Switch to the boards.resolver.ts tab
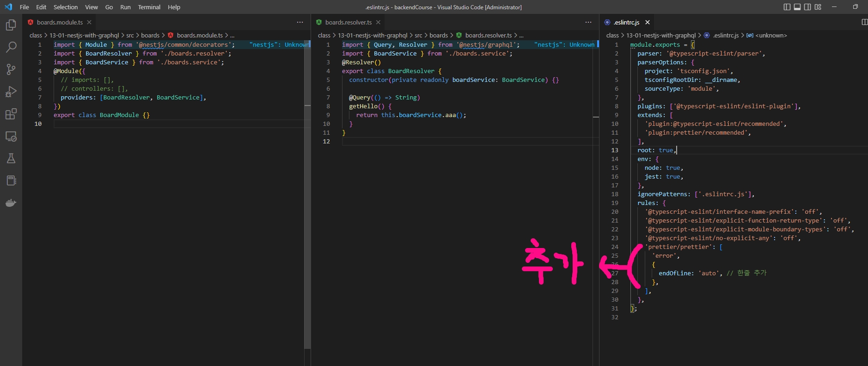This screenshot has height=366, width=868. pyautogui.click(x=348, y=22)
